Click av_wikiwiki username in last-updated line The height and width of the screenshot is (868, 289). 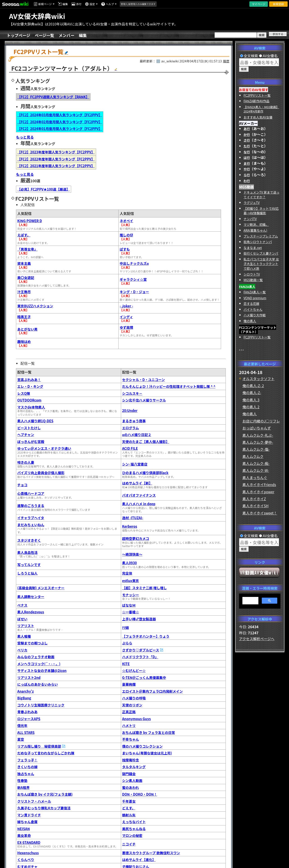pyautogui.click(x=169, y=61)
